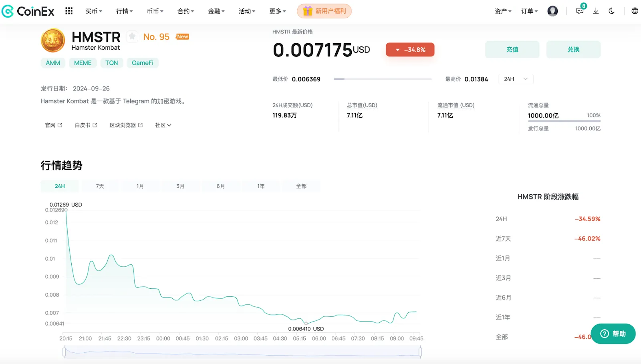Viewport: 641px width, 364px height.
Task: Click the gift icon in 新用户福利
Action: click(x=307, y=11)
